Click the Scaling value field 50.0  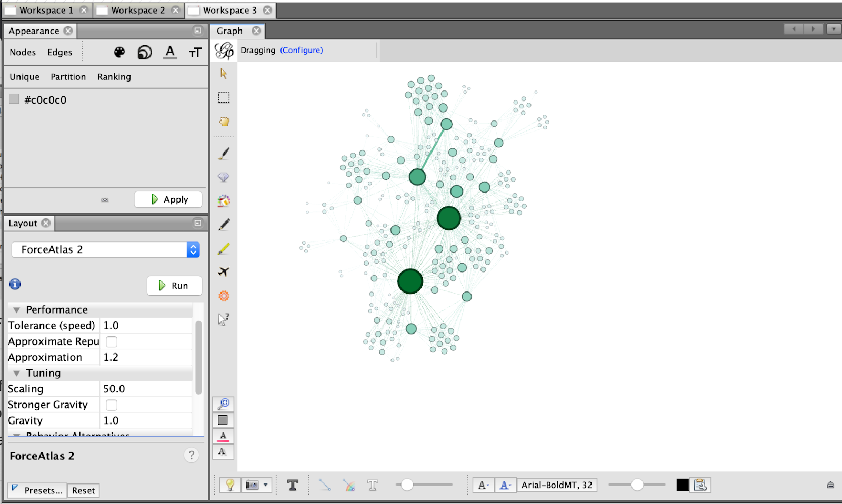point(146,389)
